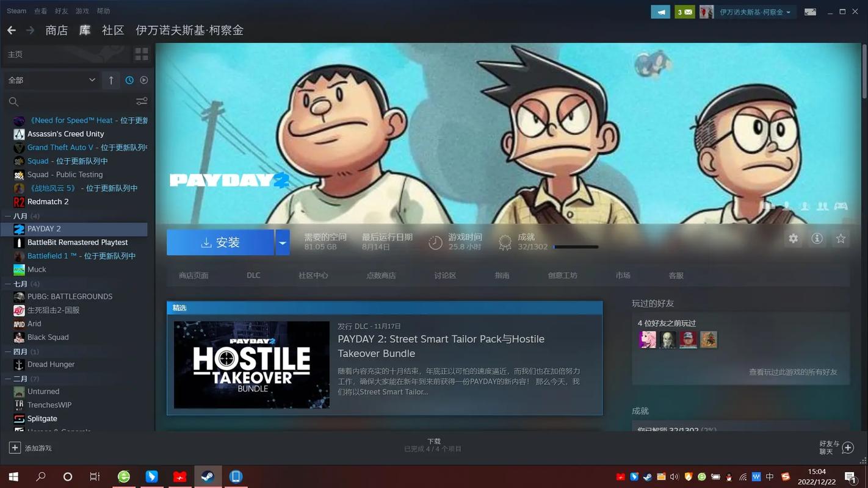The height and width of the screenshot is (488, 868).
Task: Toggle sort by recent activity clock icon
Action: [x=129, y=80]
